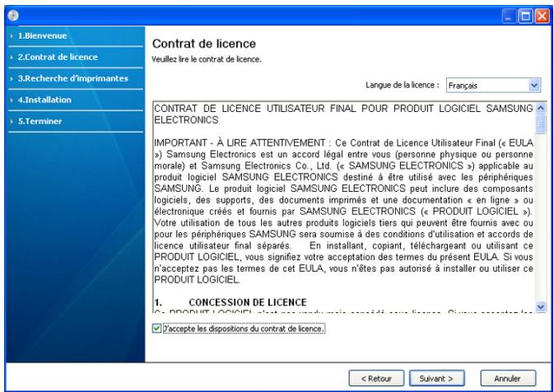Select 2.Contrat de licence step
This screenshot has height=392, width=554.
(58, 57)
